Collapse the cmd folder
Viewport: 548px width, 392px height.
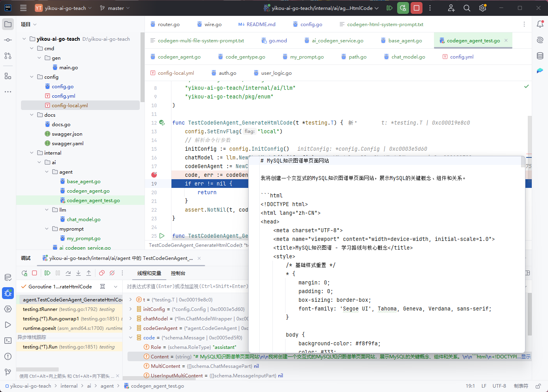tap(32, 48)
